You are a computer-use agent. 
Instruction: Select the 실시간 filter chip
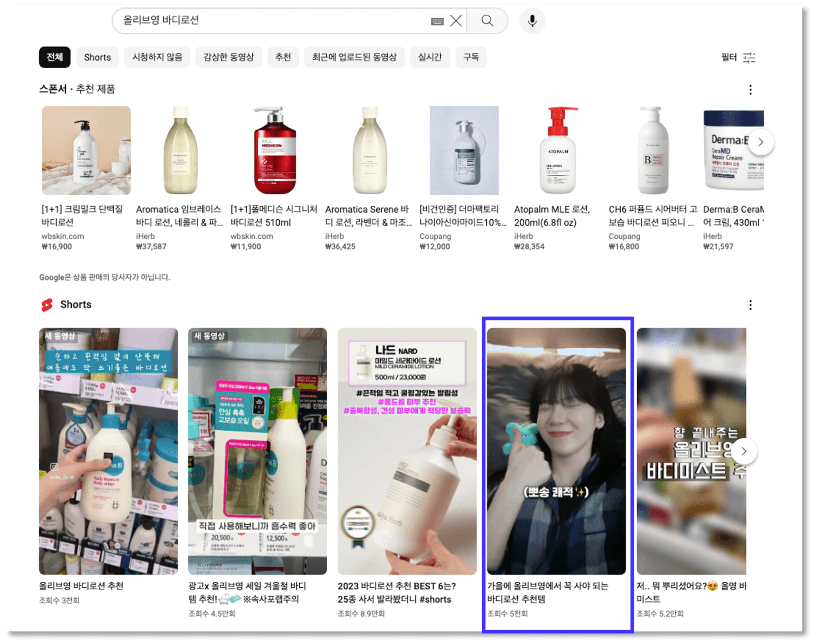[430, 57]
